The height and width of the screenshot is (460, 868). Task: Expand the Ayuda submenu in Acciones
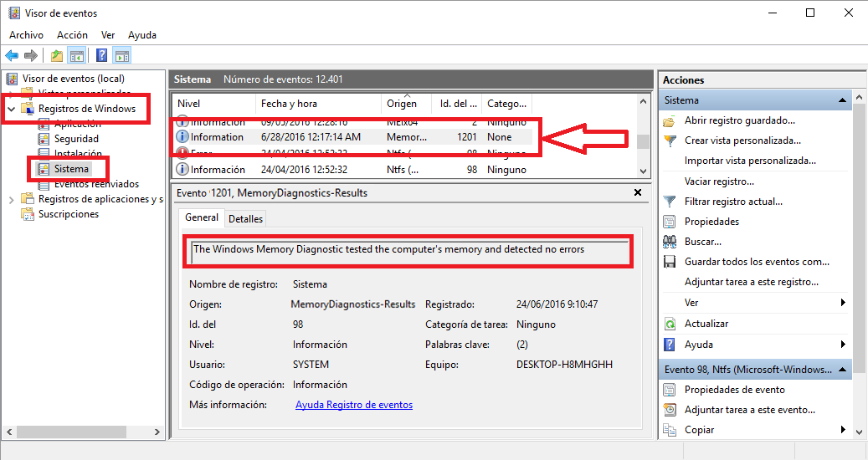tap(843, 345)
